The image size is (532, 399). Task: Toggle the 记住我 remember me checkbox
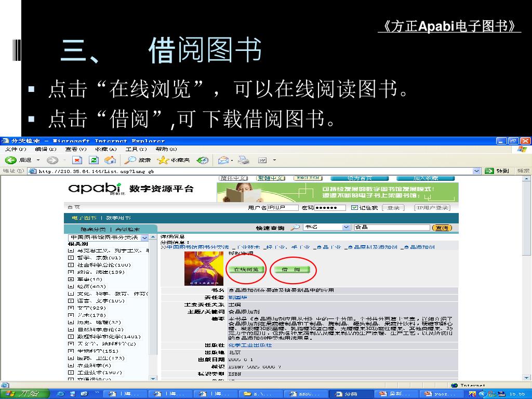pyautogui.click(x=354, y=208)
